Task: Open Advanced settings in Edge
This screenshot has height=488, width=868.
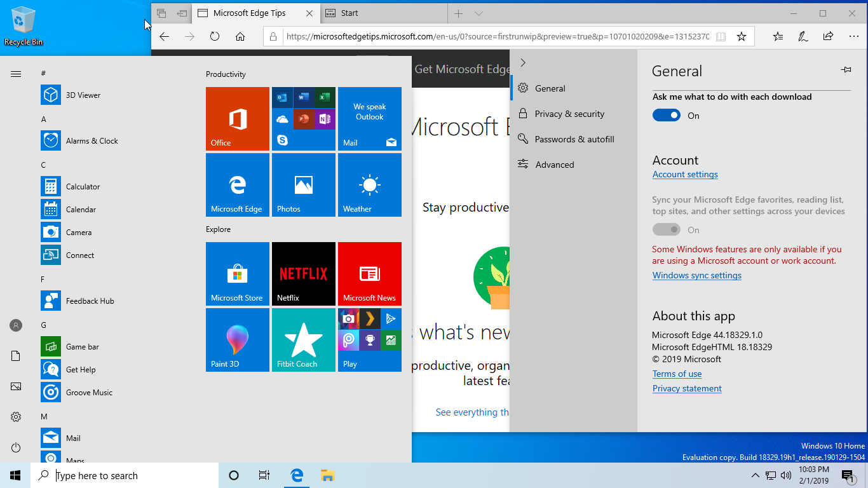Action: click(573, 165)
